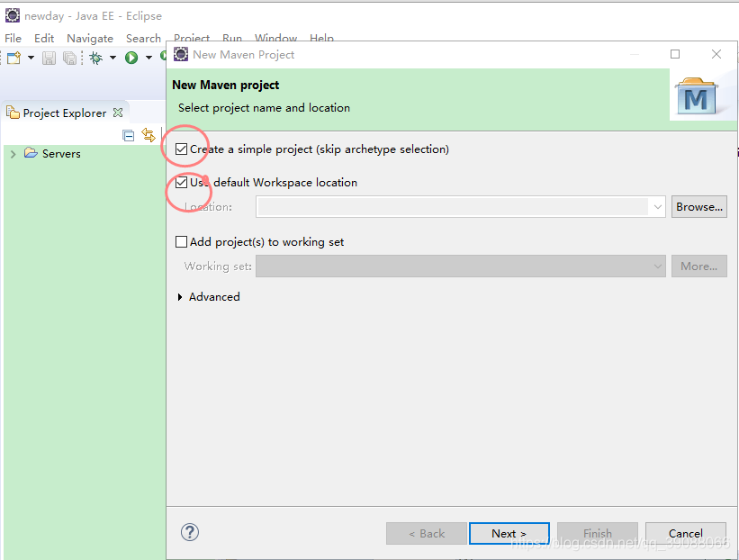Image resolution: width=739 pixels, height=560 pixels.
Task: Maximize the New Maven Project dialog
Action: coord(675,54)
